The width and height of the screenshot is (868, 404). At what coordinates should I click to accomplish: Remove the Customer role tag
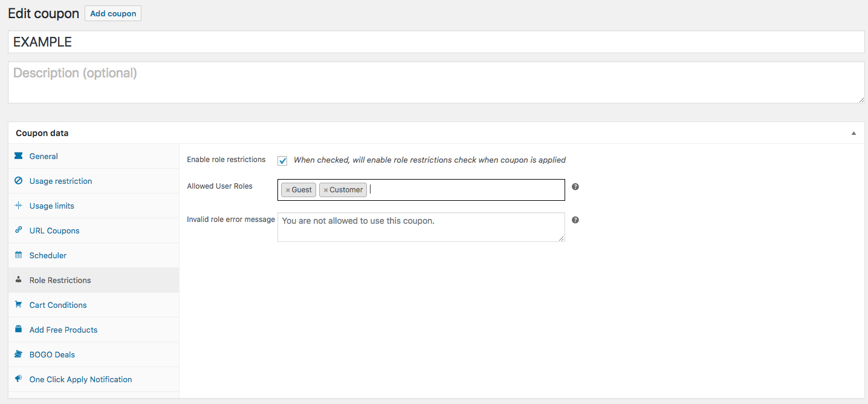[326, 190]
